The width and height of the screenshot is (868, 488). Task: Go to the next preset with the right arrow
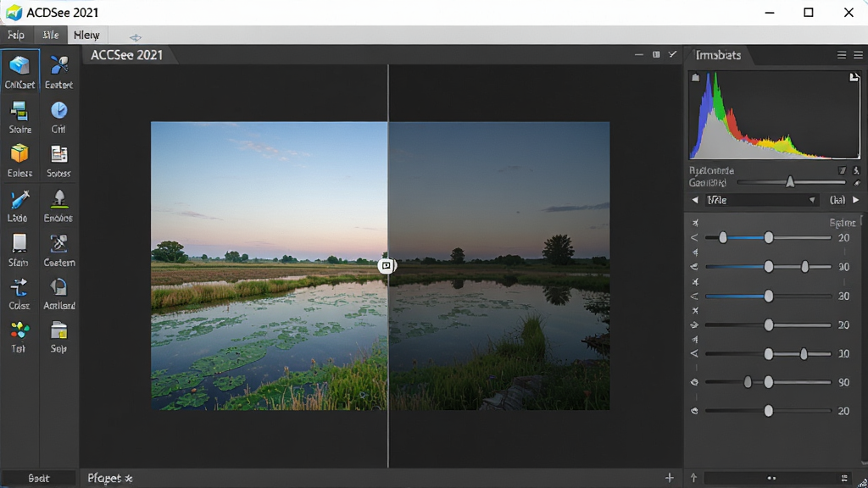[856, 200]
